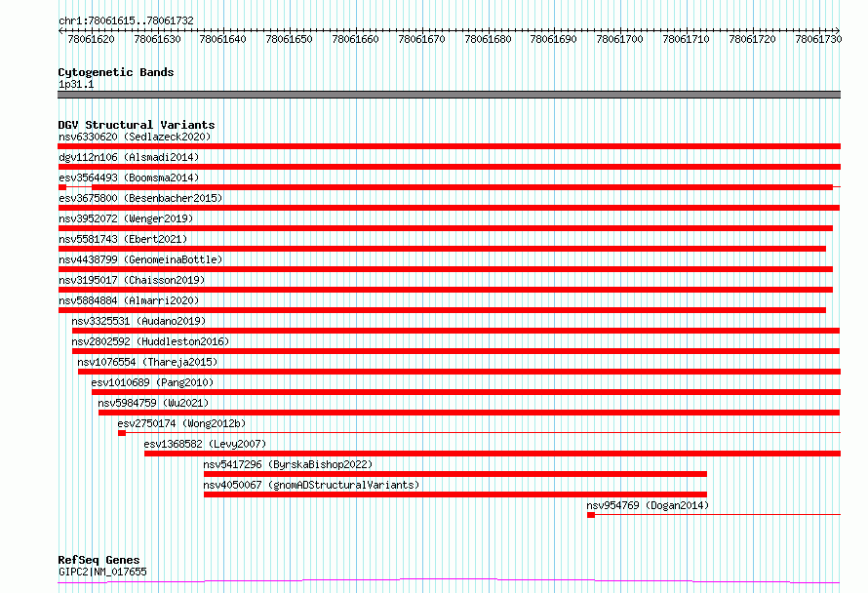This screenshot has width=868, height=593.
Task: Select nsv5581743 (Ebert2021) variant label
Action: point(123,239)
